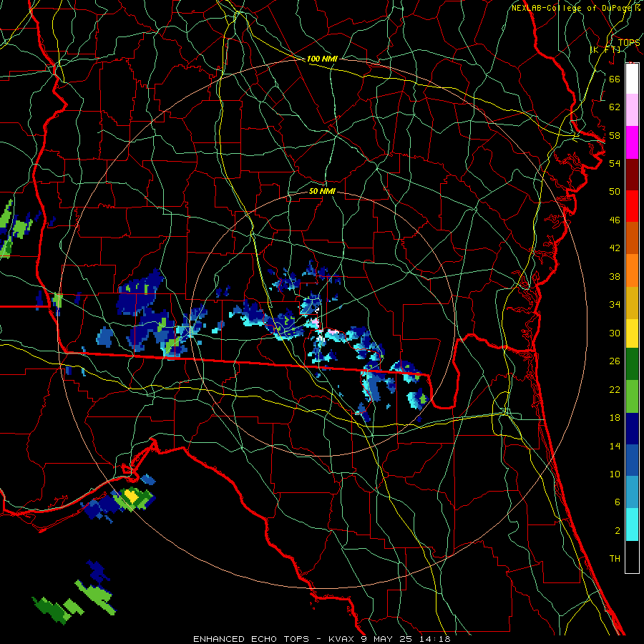The height and width of the screenshot is (644, 644).
Task: Click the 50 NMI range ring label
Action: [x=322, y=191]
